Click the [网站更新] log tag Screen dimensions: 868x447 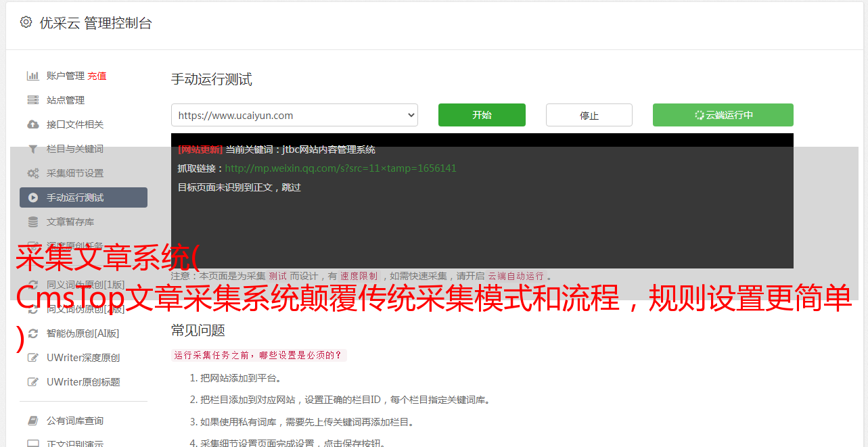[x=200, y=149]
